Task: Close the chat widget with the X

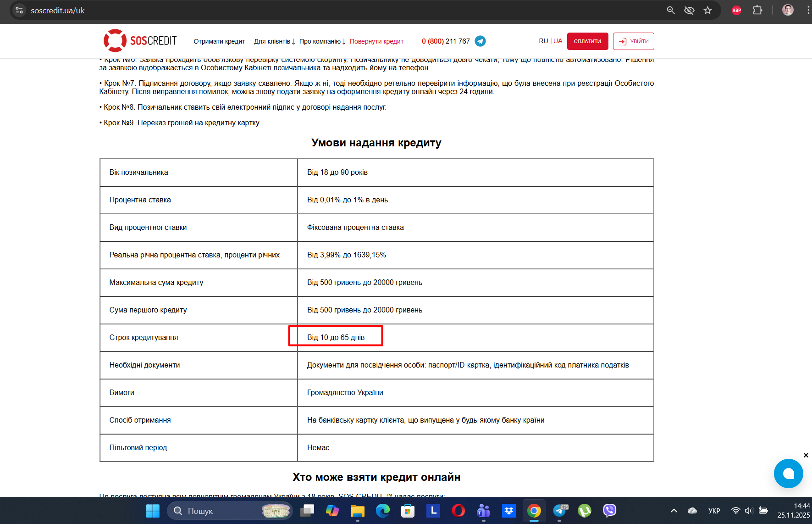Action: pyautogui.click(x=806, y=455)
